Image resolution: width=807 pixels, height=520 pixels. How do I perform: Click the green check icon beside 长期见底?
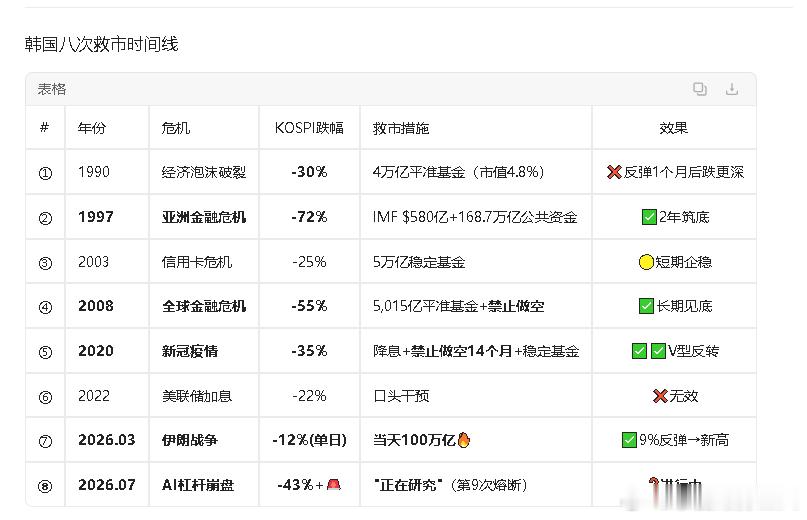(646, 306)
